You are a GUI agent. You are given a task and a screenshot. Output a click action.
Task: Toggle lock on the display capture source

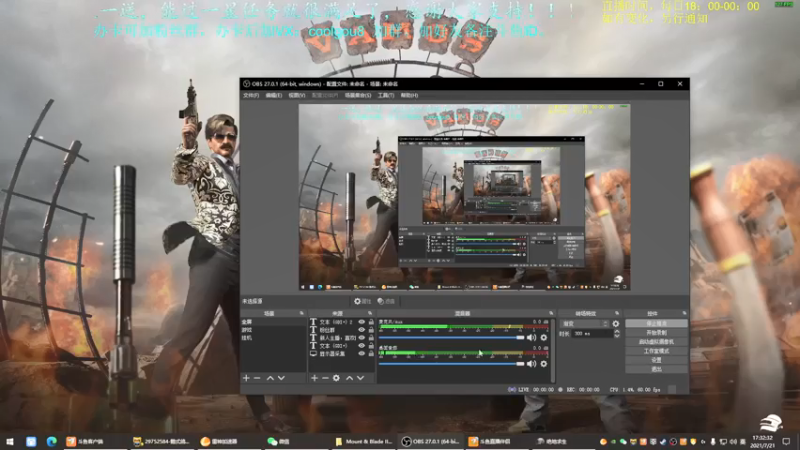point(371,353)
